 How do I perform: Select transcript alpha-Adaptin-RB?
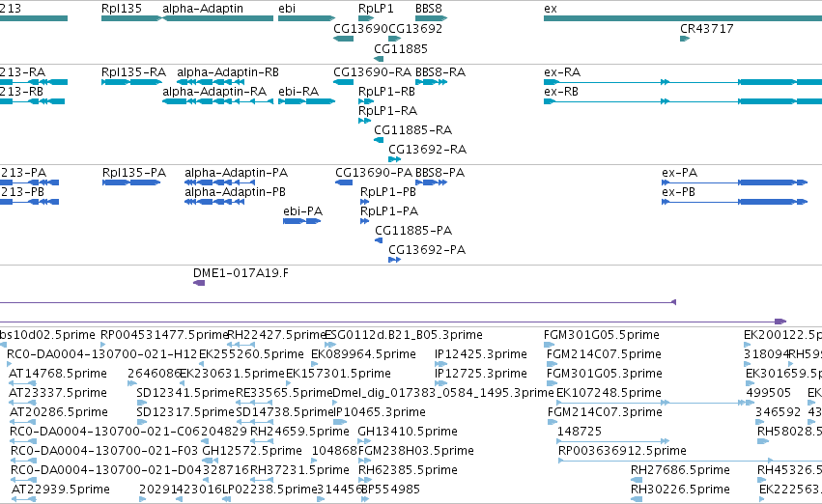tap(228, 72)
